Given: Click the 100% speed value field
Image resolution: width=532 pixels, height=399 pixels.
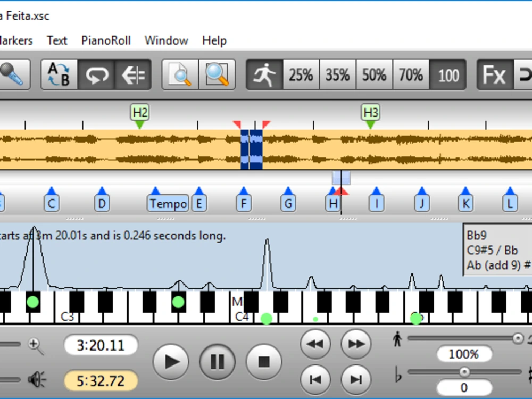Looking at the screenshot, I should (464, 354).
